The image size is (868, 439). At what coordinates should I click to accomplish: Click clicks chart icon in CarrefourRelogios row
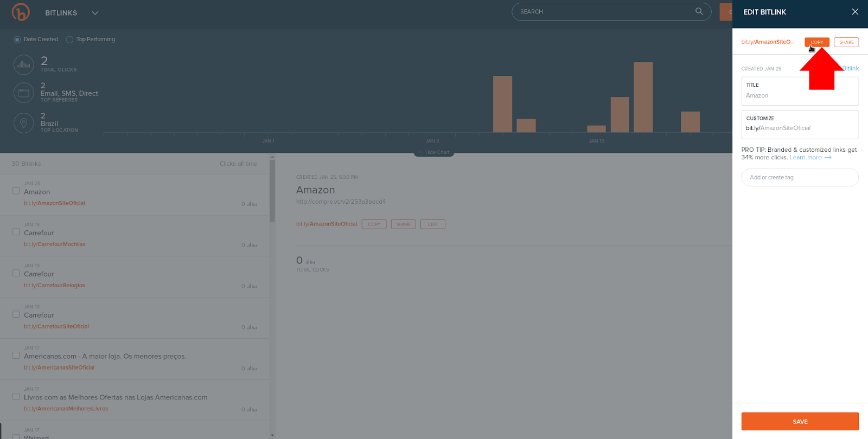point(252,286)
